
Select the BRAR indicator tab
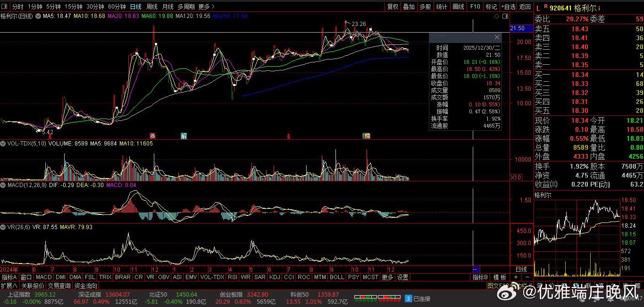123,277
